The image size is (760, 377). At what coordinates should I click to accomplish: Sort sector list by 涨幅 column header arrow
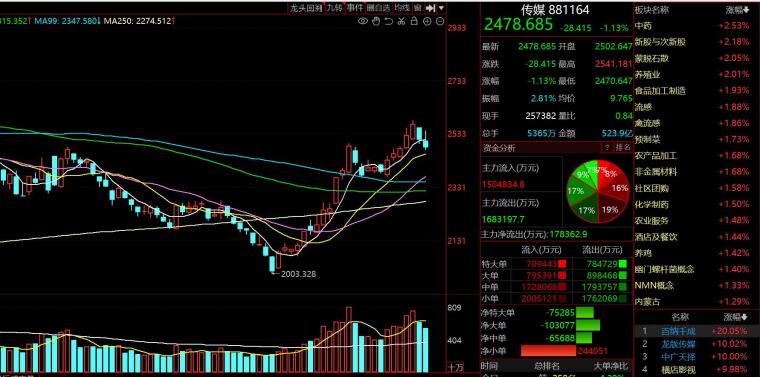coord(737,10)
